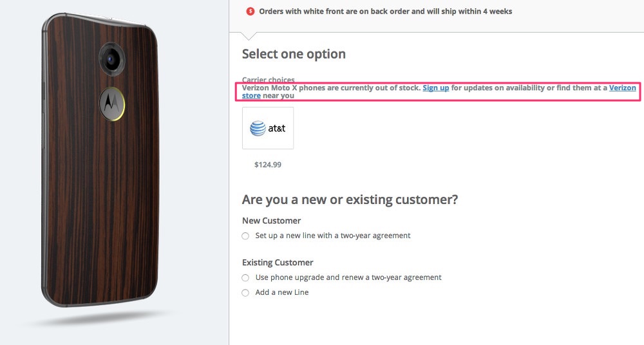Click the white front back-order notice text

tap(385, 11)
